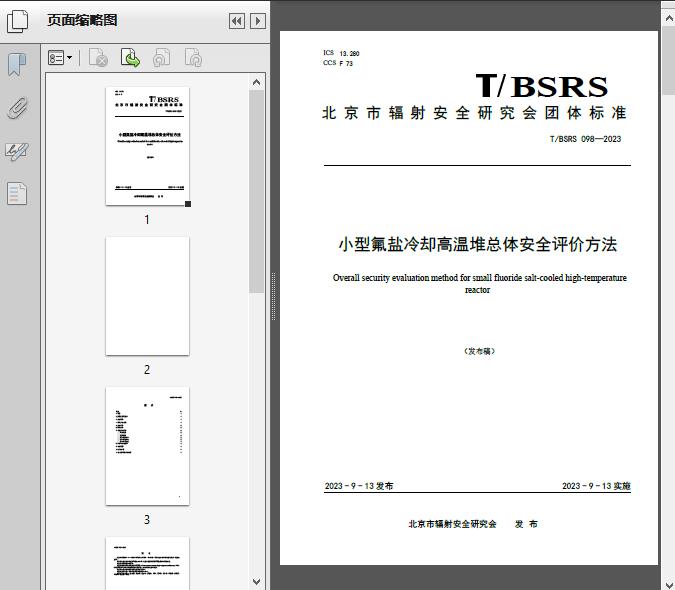The width and height of the screenshot is (675, 590).
Task: Click the panel splitter grip handle
Action: coord(273,297)
